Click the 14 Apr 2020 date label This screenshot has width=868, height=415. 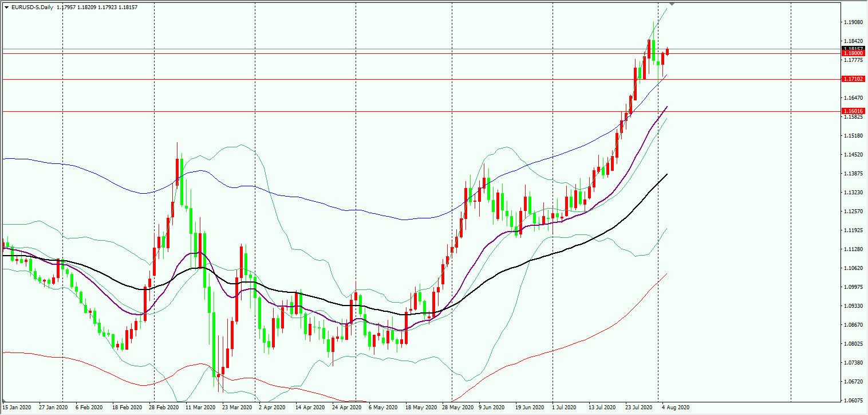[310, 408]
